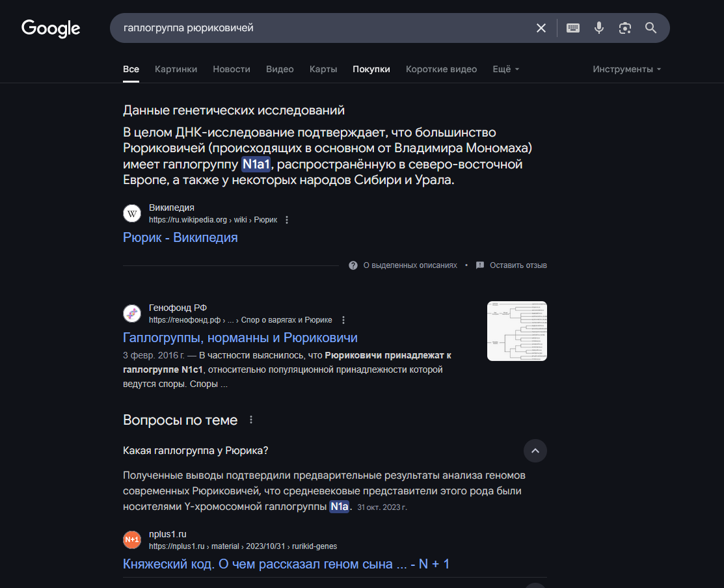Screen dimensions: 724x588
Task: Click the Википедия source name
Action: click(171, 207)
